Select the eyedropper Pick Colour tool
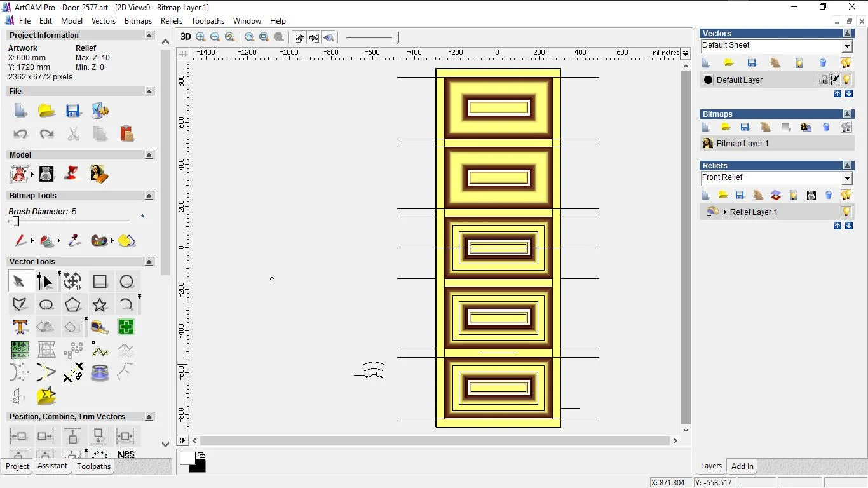This screenshot has width=868, height=488. pos(74,241)
